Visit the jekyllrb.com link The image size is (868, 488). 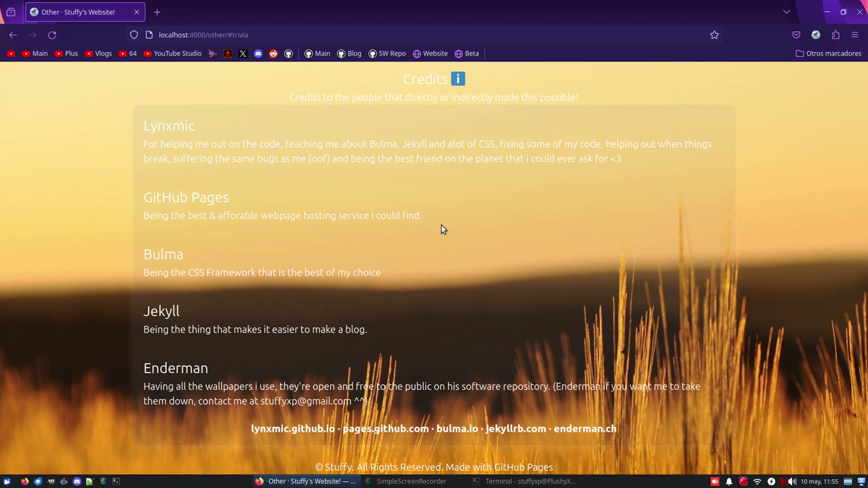click(515, 428)
